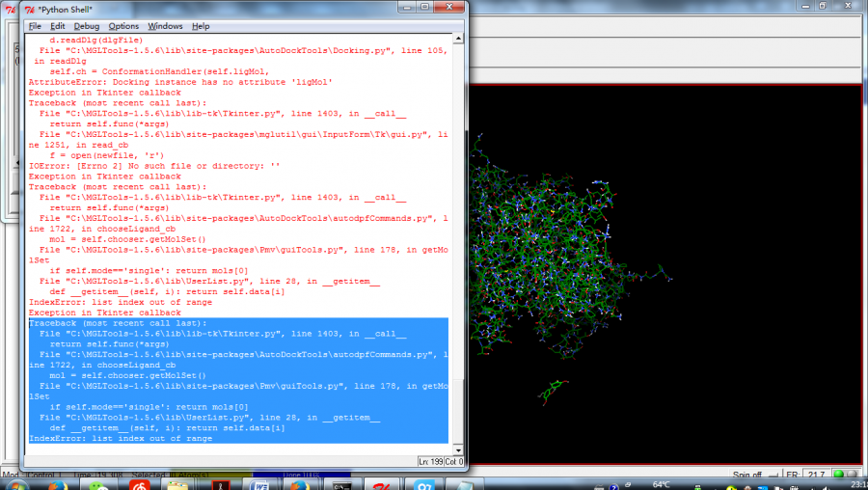Open the File menu in Python Shell
This screenshot has height=490, width=868.
35,26
